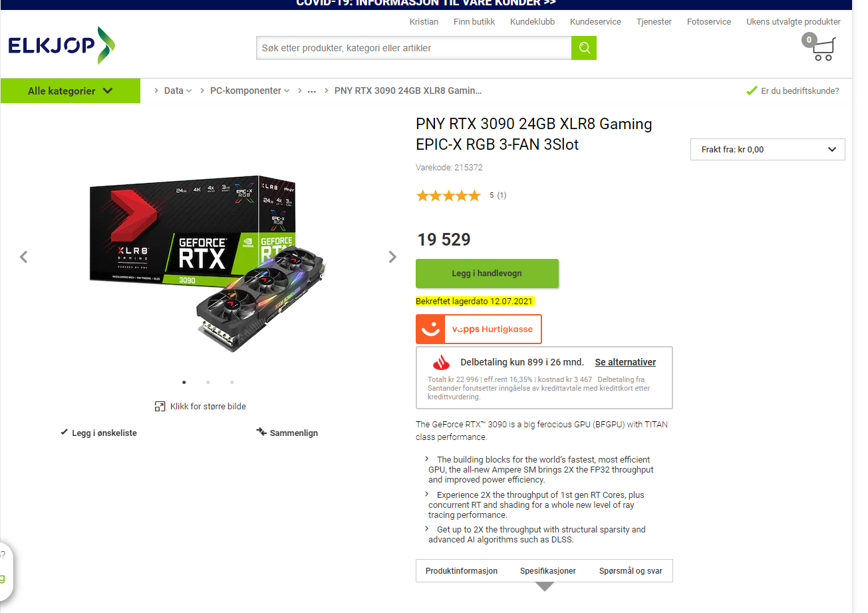The height and width of the screenshot is (613, 868).
Task: Click the five-star rating
Action: tap(448, 196)
